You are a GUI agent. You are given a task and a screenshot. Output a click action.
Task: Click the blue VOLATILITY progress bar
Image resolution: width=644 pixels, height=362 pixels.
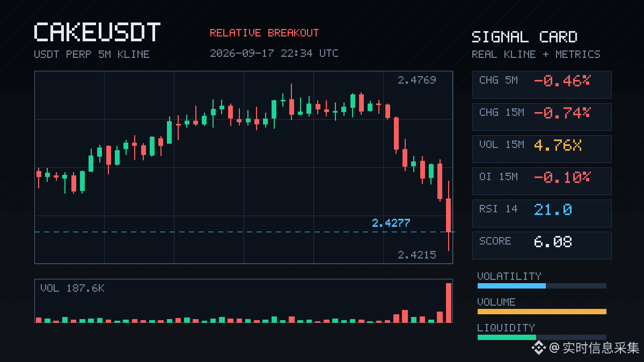(x=511, y=286)
